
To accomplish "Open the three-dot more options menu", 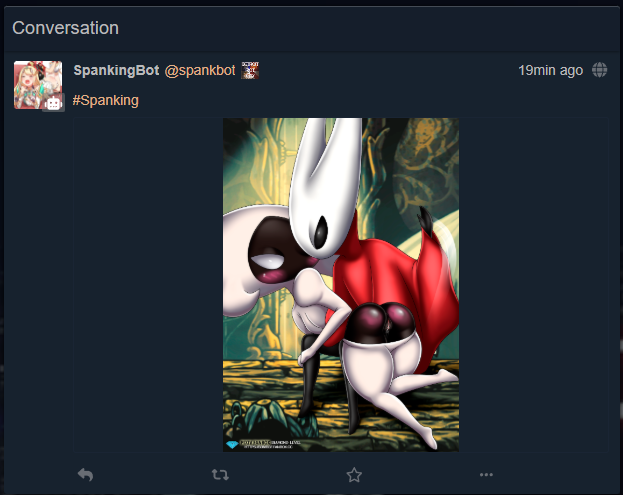I will coord(486,474).
